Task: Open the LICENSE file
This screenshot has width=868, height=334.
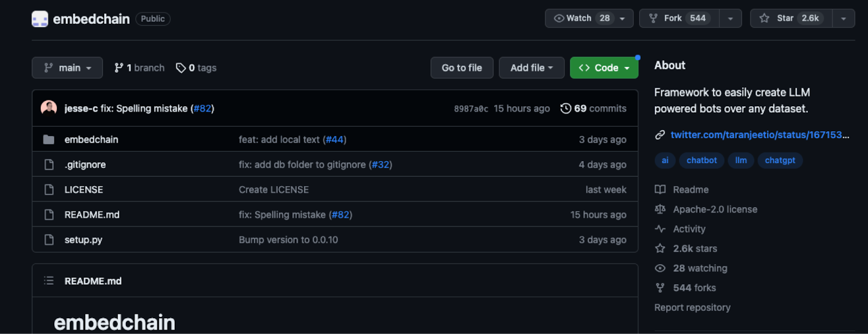Action: point(84,190)
